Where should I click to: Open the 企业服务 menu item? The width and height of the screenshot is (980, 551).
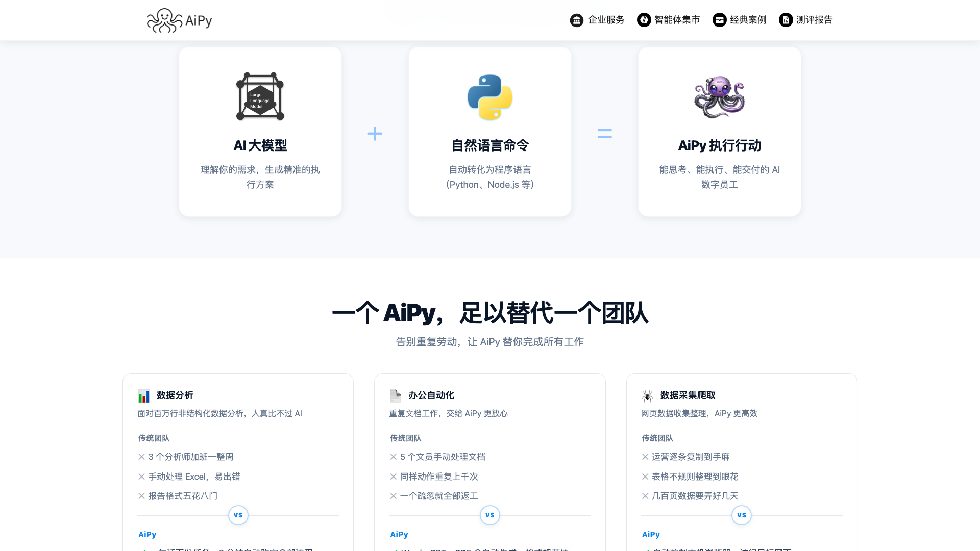pos(598,20)
